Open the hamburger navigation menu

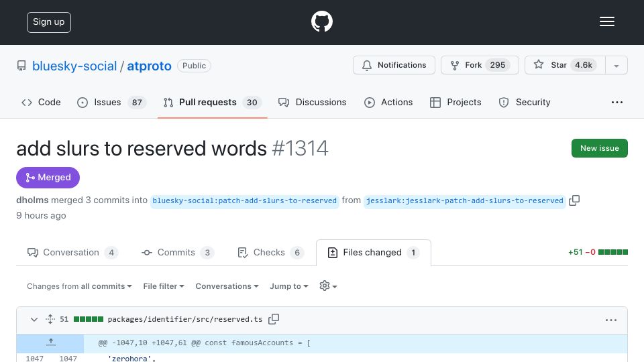(606, 21)
